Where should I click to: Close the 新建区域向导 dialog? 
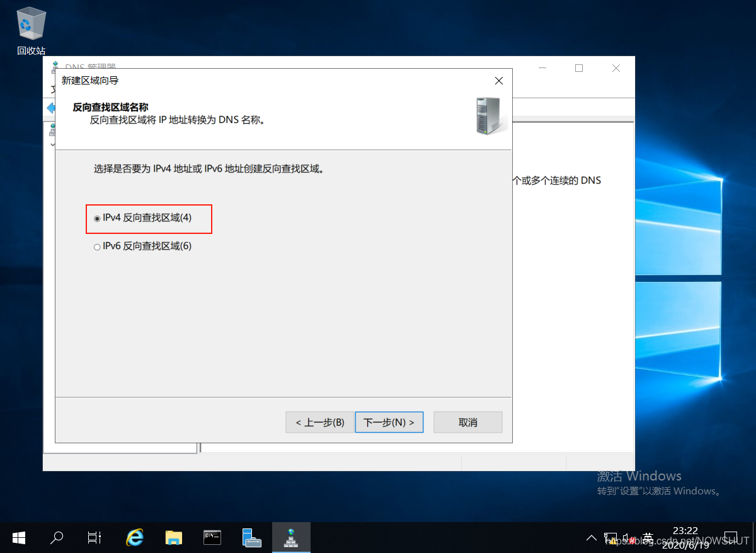(498, 81)
